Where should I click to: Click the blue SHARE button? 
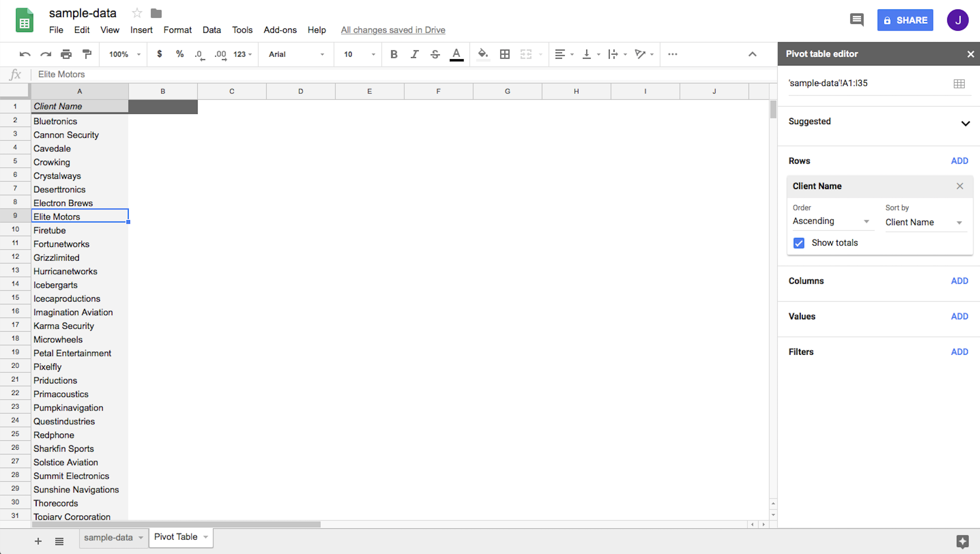pos(905,20)
